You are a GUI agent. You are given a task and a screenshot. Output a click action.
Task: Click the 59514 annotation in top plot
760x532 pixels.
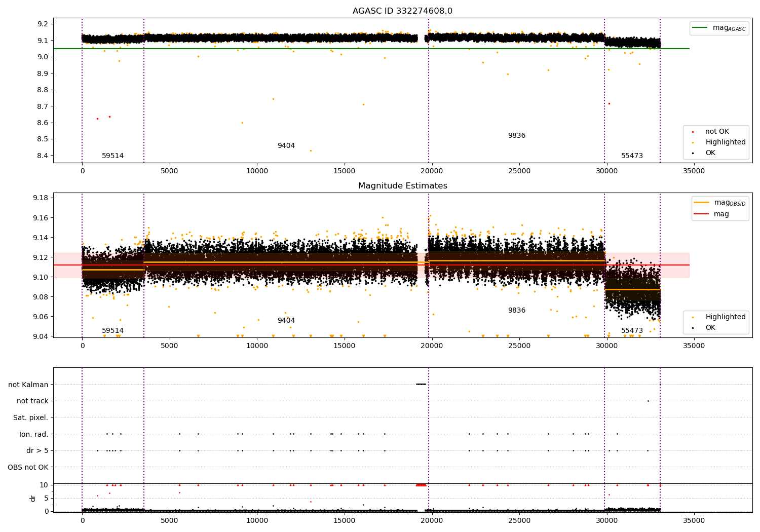[112, 156]
